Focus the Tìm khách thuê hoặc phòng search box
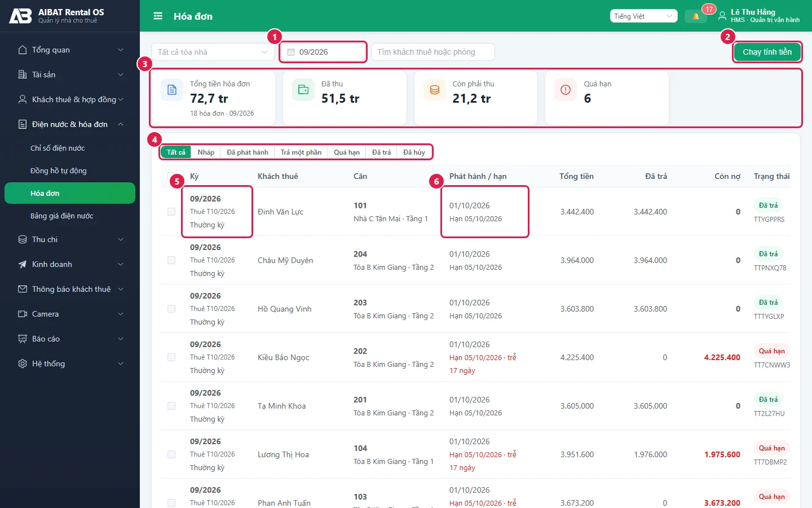Image resolution: width=812 pixels, height=508 pixels. click(433, 52)
